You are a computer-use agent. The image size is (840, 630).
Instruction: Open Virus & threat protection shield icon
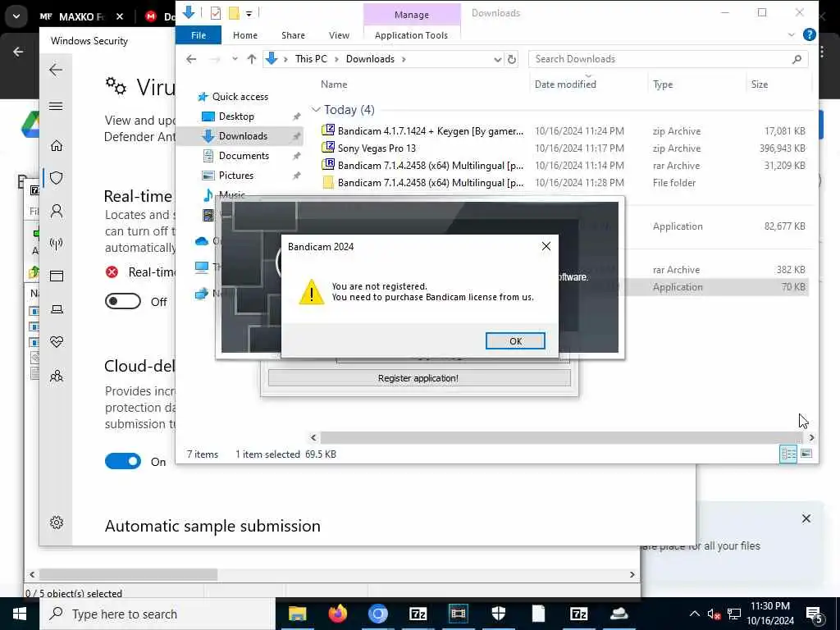pos(57,178)
